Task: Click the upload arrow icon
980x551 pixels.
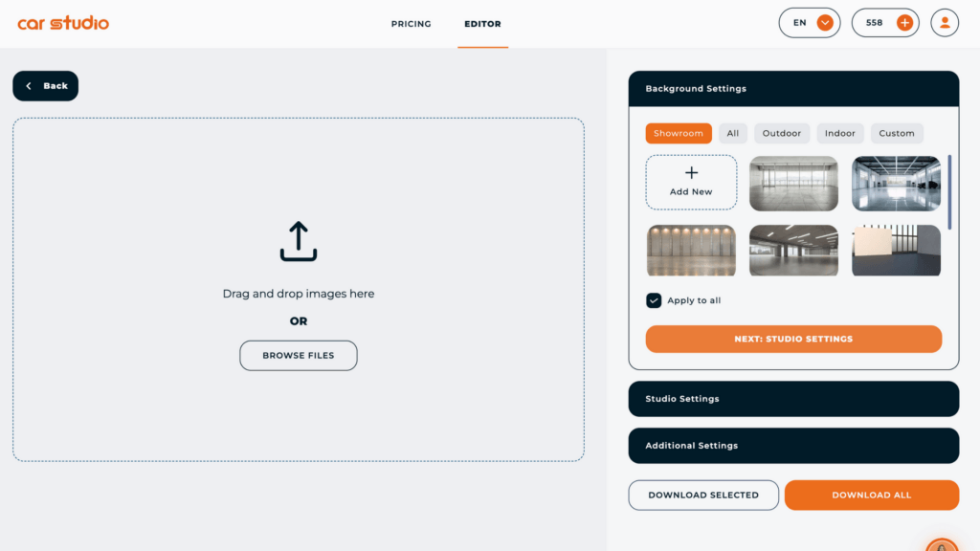Action: [x=299, y=241]
